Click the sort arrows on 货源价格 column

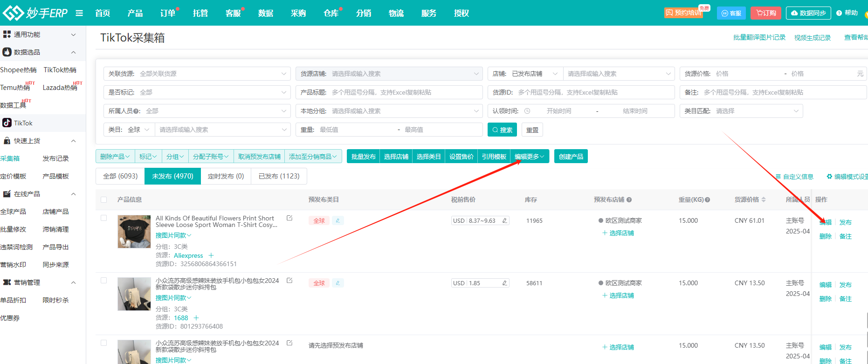coord(764,200)
